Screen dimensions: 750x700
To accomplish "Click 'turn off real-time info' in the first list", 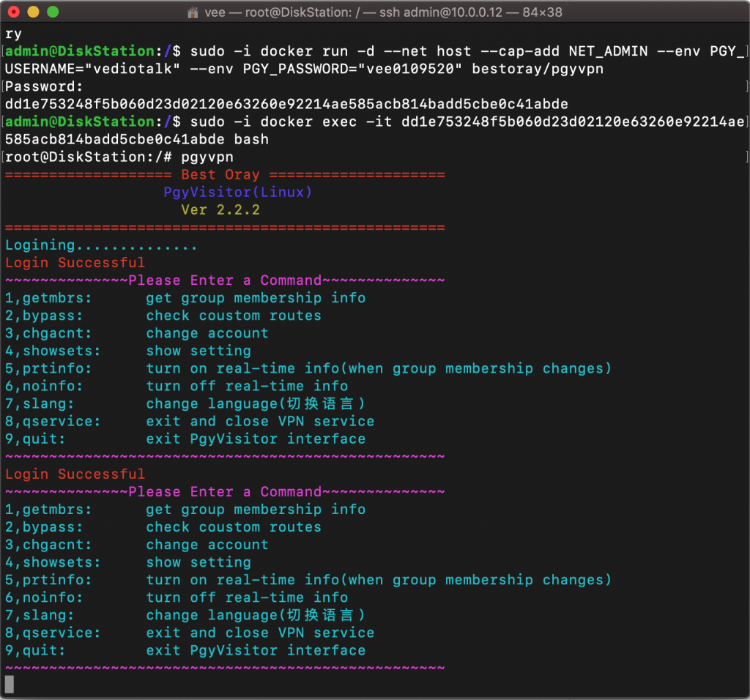I will (x=247, y=387).
